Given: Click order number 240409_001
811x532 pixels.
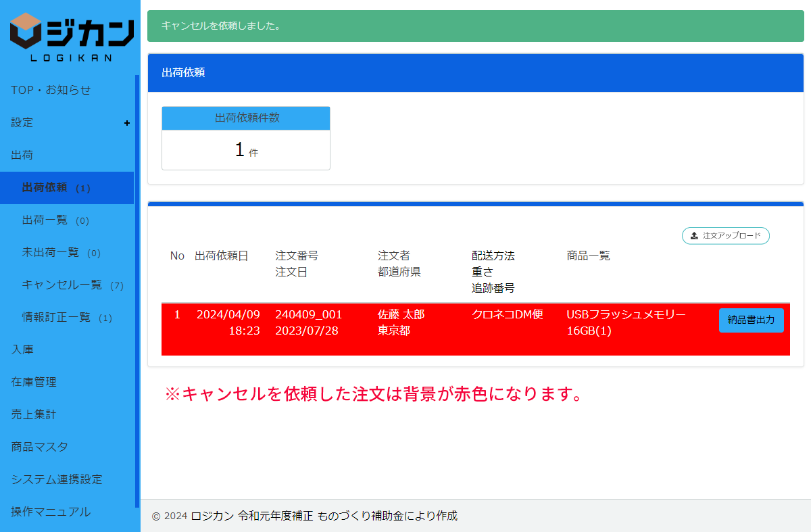Looking at the screenshot, I should [x=309, y=315].
